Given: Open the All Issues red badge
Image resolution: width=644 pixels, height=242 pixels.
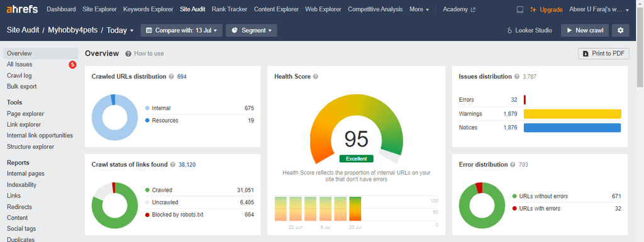Looking at the screenshot, I should 72,64.
